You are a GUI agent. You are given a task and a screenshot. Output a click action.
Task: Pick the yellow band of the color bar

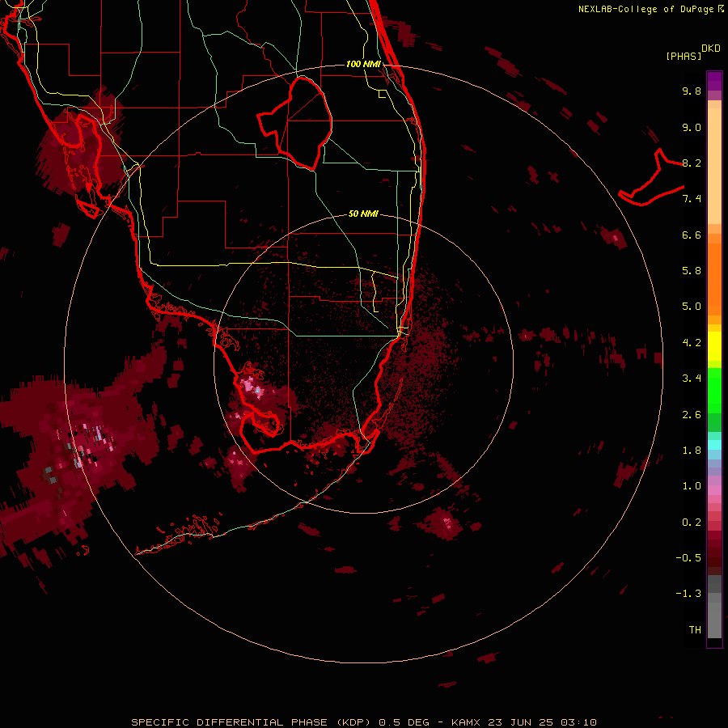coord(714,346)
